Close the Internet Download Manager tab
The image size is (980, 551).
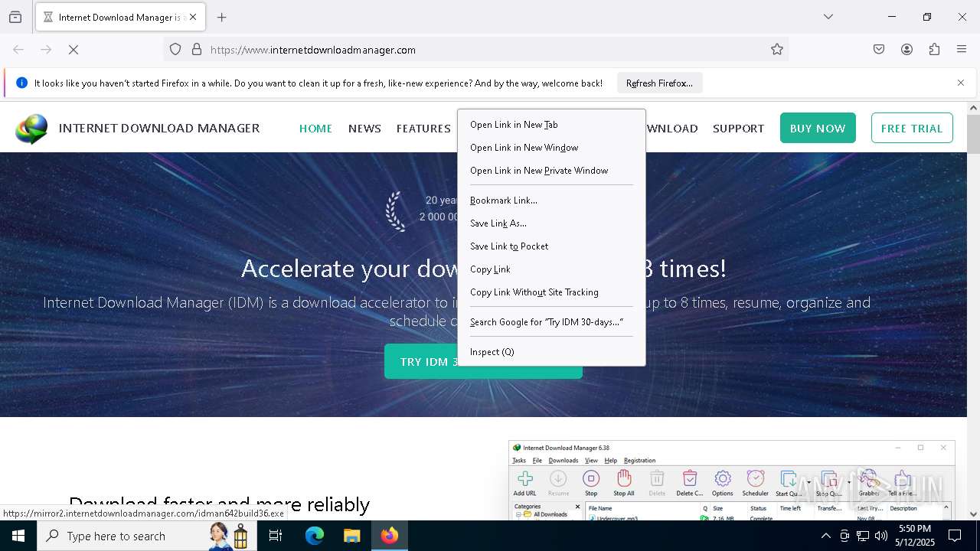click(x=193, y=17)
